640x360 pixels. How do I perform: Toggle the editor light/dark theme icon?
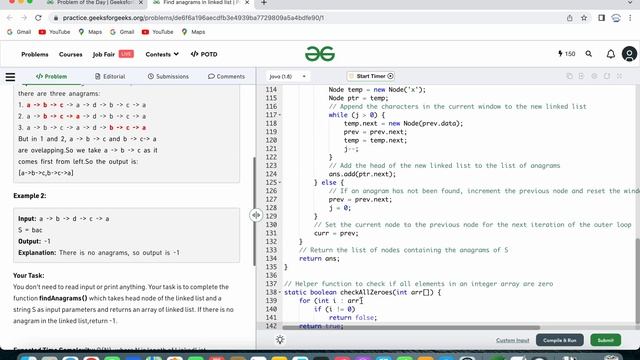tap(280, 340)
